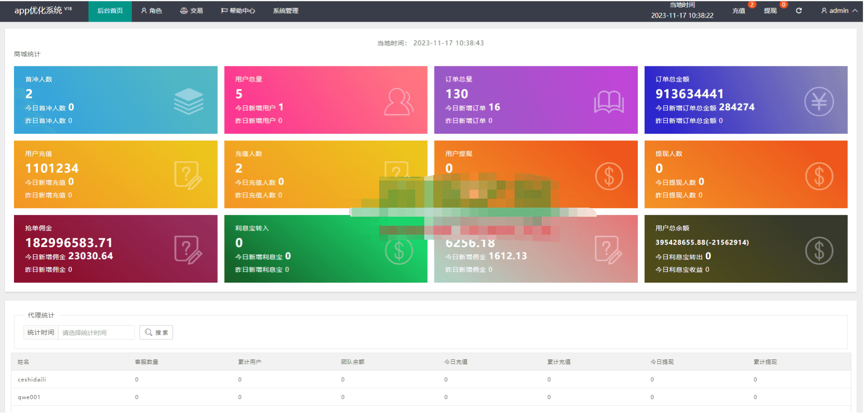Click the edit icon on 抢单佣金 card

coord(188,250)
